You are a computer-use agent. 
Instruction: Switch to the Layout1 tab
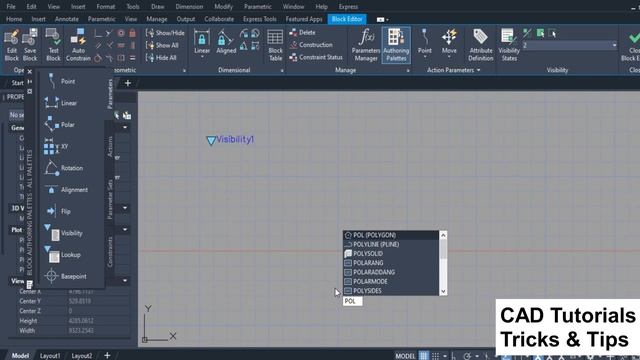coord(49,356)
